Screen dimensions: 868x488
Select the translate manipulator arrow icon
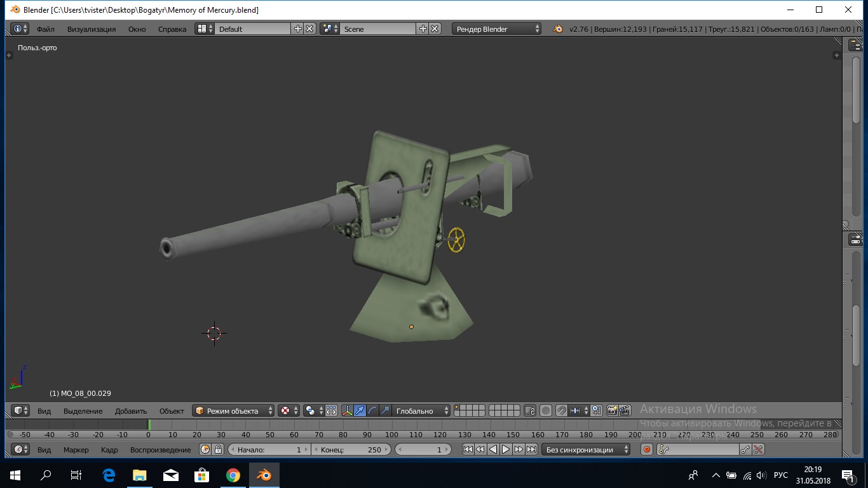360,410
